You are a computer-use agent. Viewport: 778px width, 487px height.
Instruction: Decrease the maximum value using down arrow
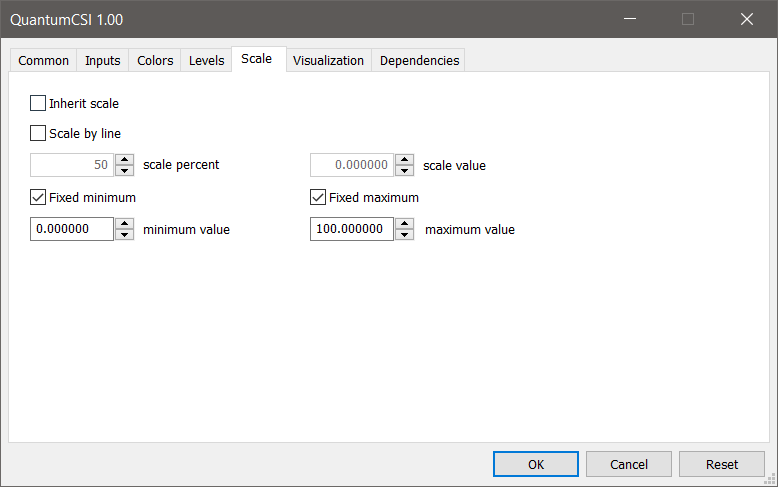405,235
